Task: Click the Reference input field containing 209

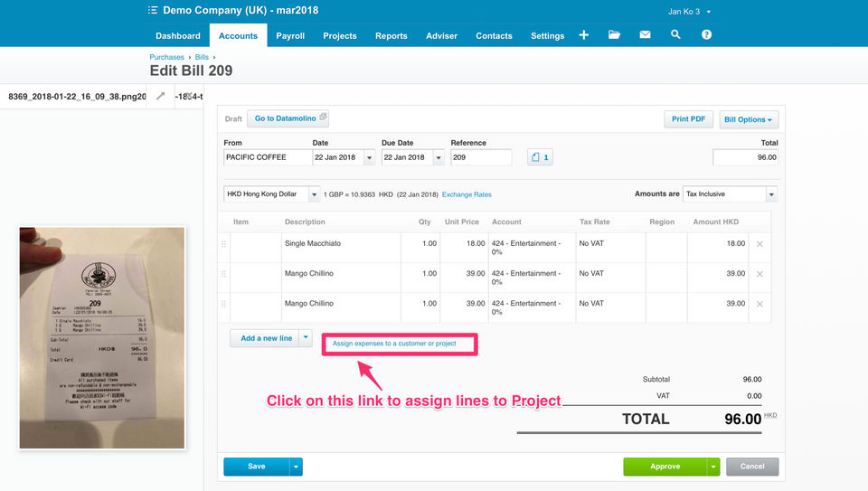Action: (481, 157)
